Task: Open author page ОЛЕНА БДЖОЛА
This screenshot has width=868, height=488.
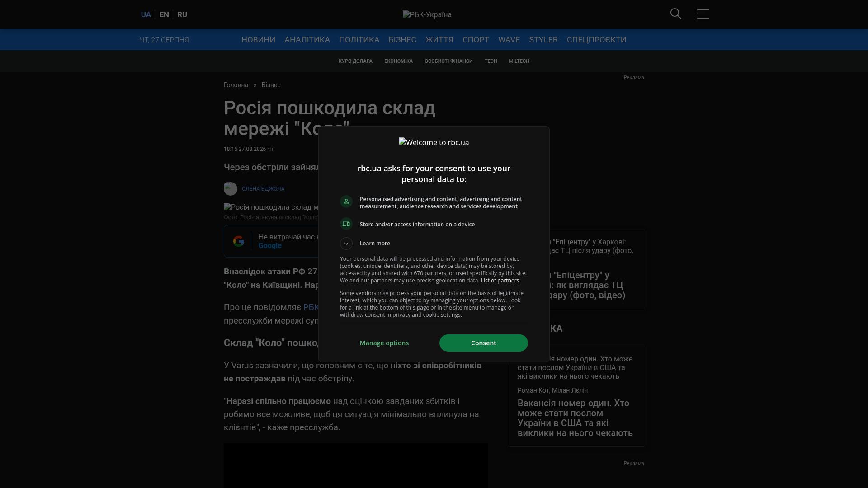Action: point(263,189)
